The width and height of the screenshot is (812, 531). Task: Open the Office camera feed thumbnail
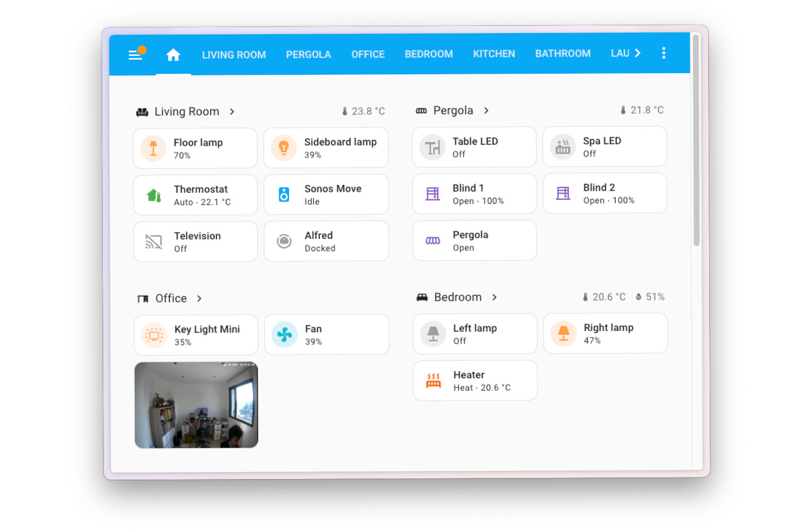click(196, 405)
